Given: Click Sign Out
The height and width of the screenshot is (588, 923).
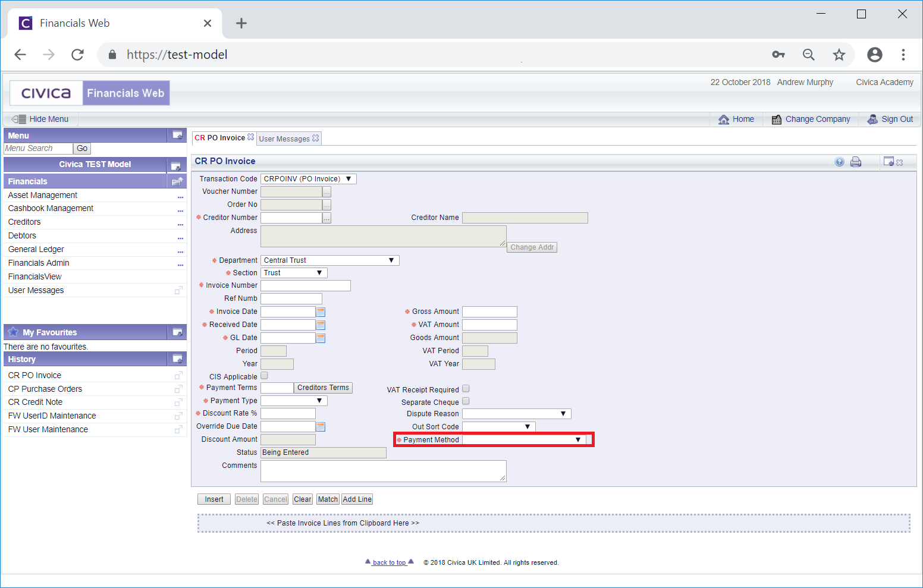Looking at the screenshot, I should coord(890,119).
